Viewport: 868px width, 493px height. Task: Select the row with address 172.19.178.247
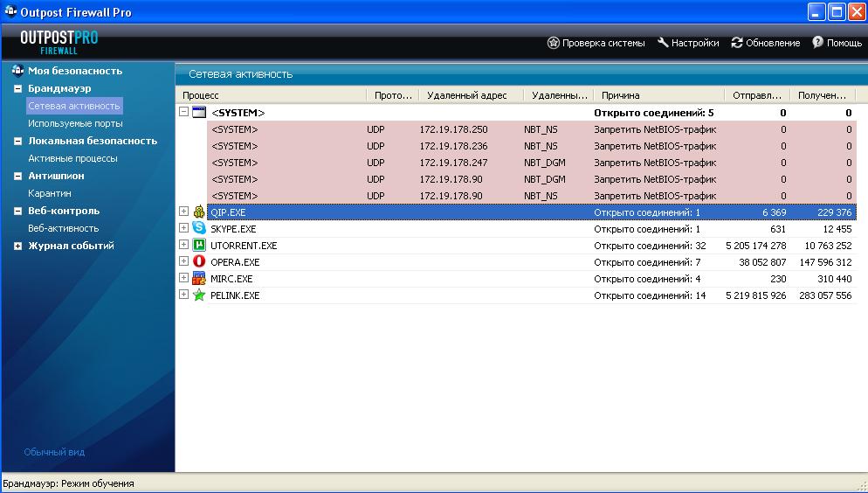532,163
